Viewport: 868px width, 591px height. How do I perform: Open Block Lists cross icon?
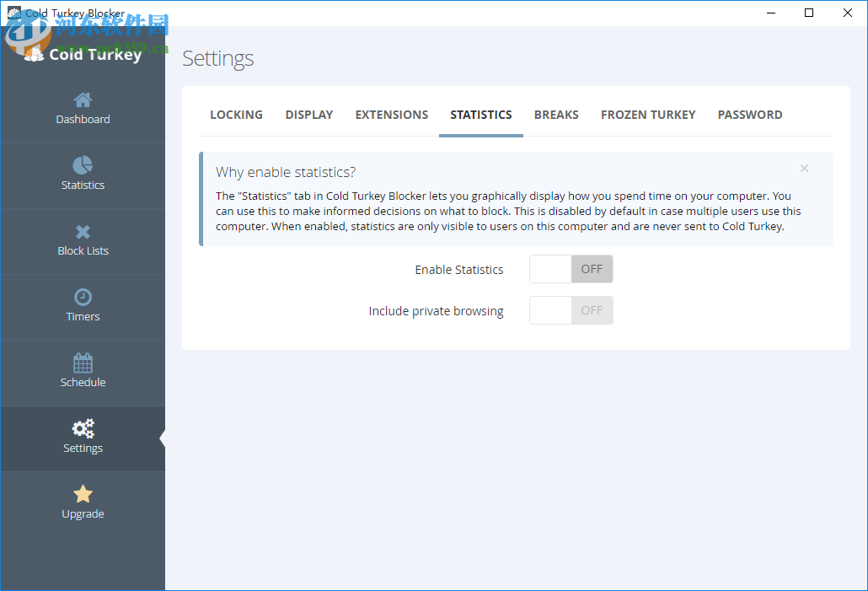pos(83,232)
